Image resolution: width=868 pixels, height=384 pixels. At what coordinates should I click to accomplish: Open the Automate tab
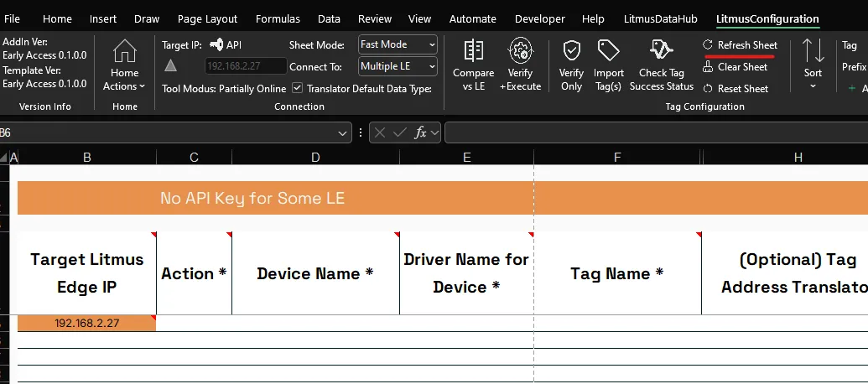pos(473,18)
